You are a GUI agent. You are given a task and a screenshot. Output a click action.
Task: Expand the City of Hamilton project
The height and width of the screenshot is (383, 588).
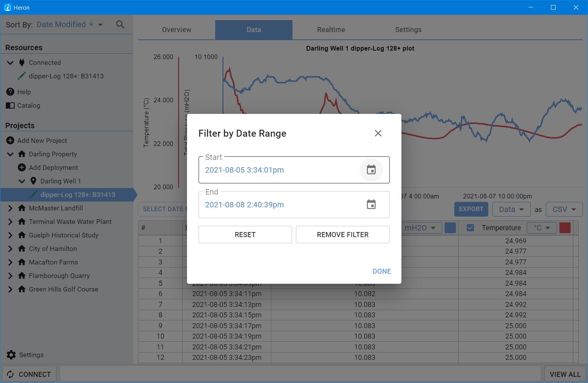[10, 249]
